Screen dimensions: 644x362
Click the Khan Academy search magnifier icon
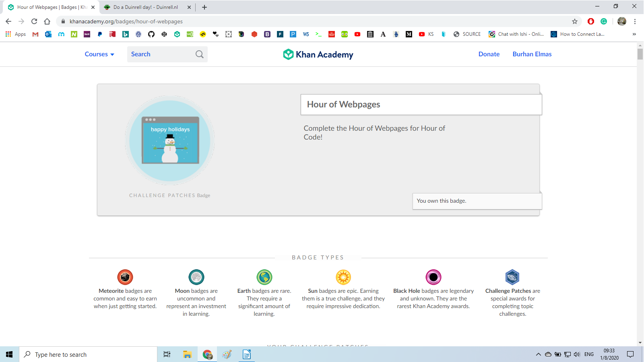coord(200,54)
